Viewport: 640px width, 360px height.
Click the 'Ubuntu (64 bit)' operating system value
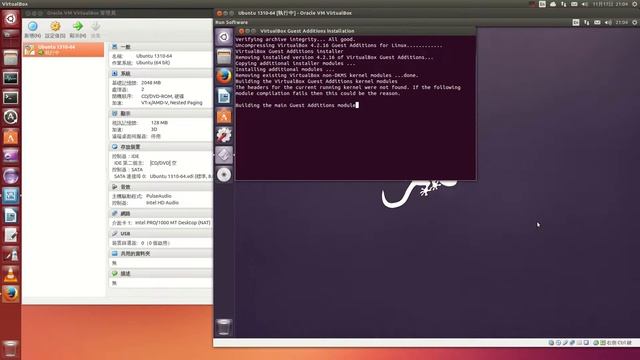pyautogui.click(x=153, y=63)
